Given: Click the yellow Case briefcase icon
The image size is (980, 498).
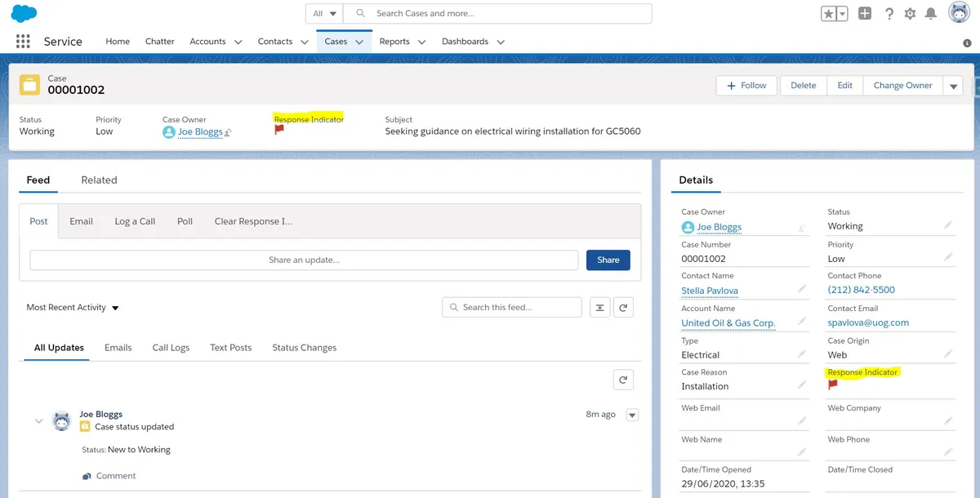Looking at the screenshot, I should pyautogui.click(x=29, y=85).
